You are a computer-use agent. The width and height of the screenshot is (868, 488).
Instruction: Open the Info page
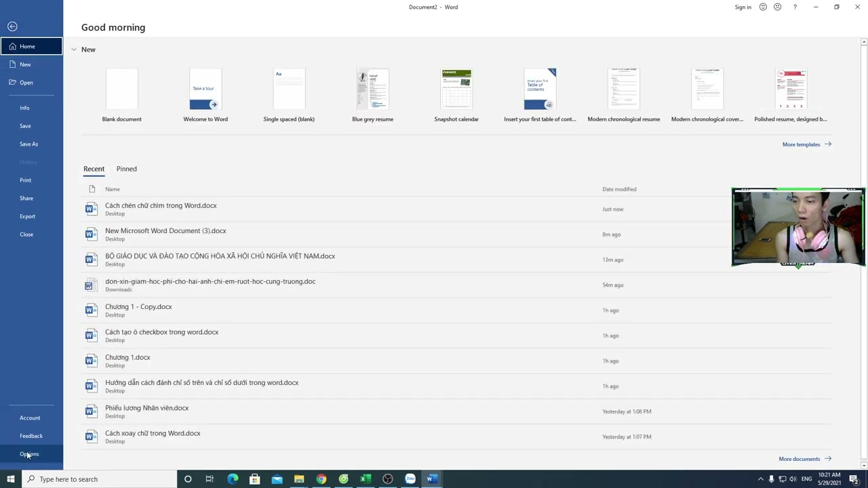[31, 108]
